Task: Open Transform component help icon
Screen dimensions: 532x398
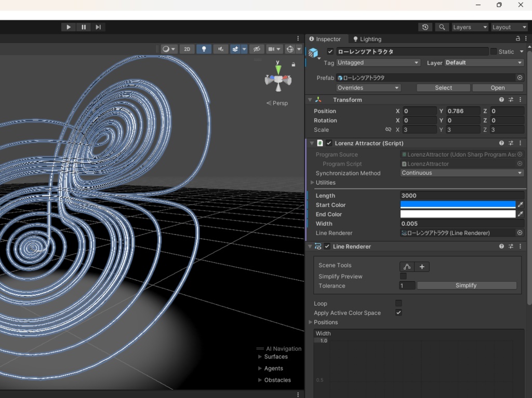Action: pos(501,100)
